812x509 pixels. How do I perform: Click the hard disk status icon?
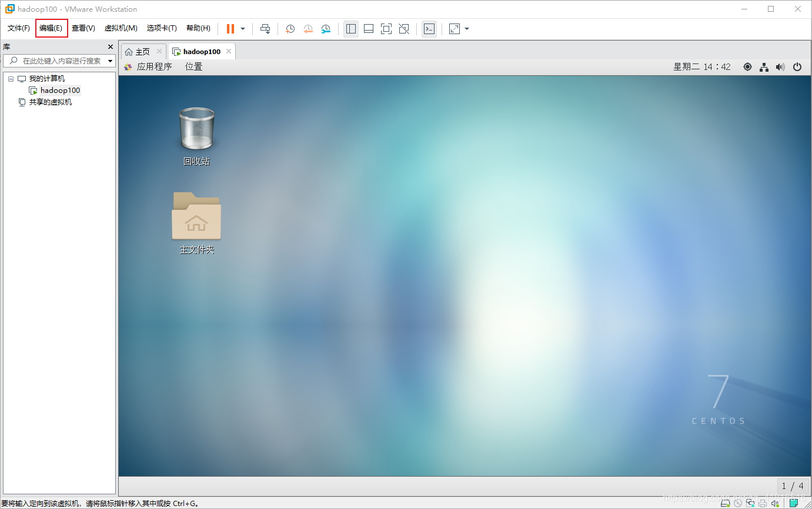[726, 503]
